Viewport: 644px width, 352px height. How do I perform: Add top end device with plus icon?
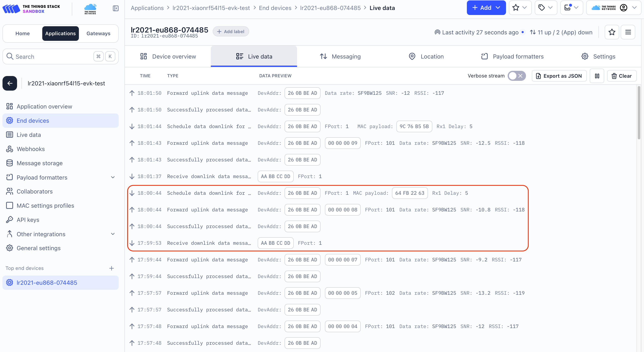point(112,268)
